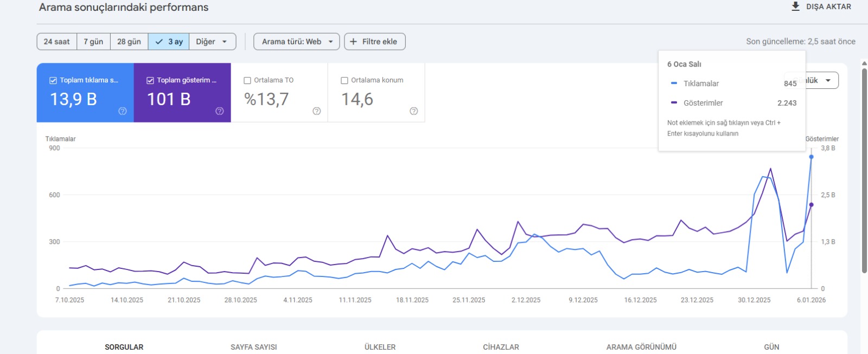
Task: Switch to the ÜLKELER tab
Action: 380,347
